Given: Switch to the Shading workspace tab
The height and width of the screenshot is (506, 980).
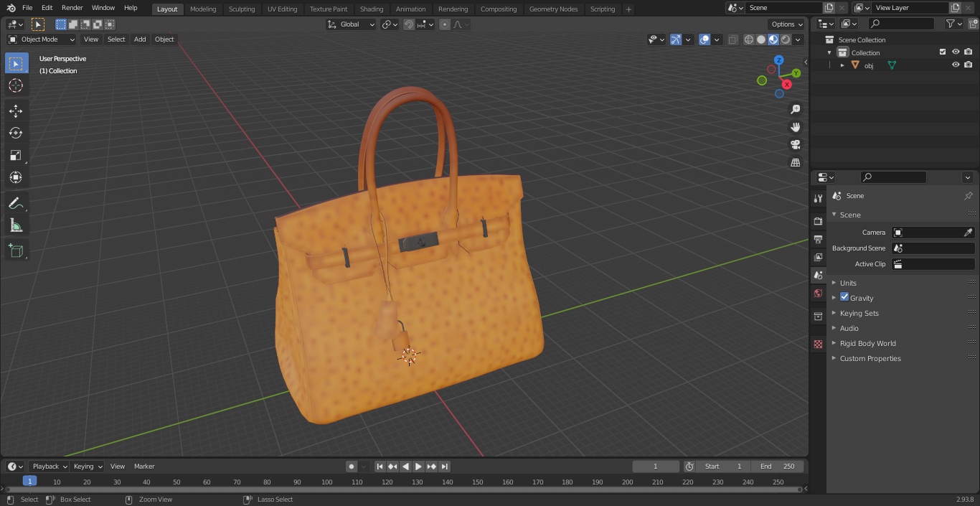Looking at the screenshot, I should tap(372, 9).
